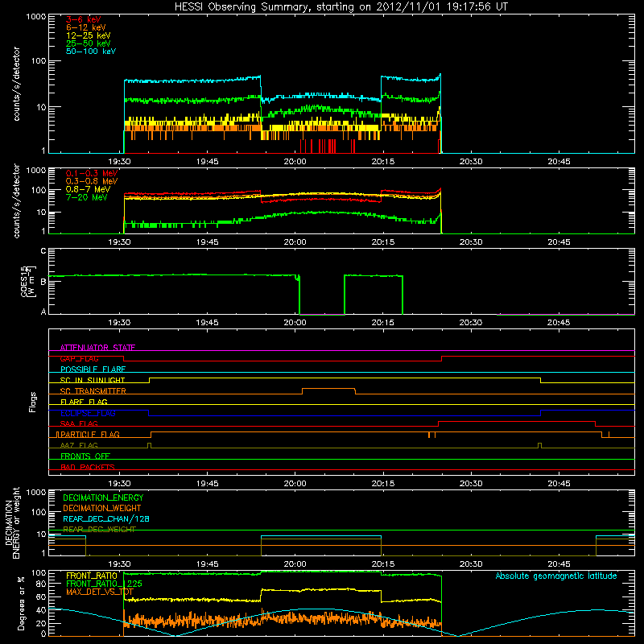Click the Absolute geomagnetic latitude label
The width and height of the screenshot is (644, 644).
(556, 576)
